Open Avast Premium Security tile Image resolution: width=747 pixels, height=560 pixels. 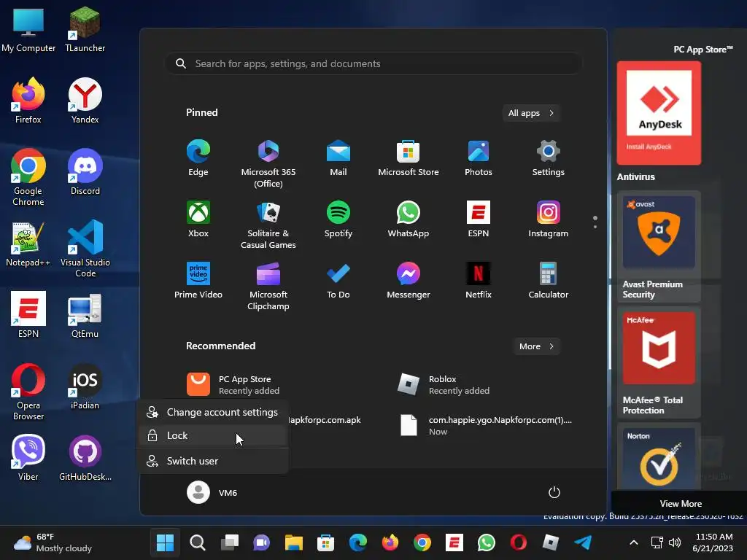coord(659,246)
